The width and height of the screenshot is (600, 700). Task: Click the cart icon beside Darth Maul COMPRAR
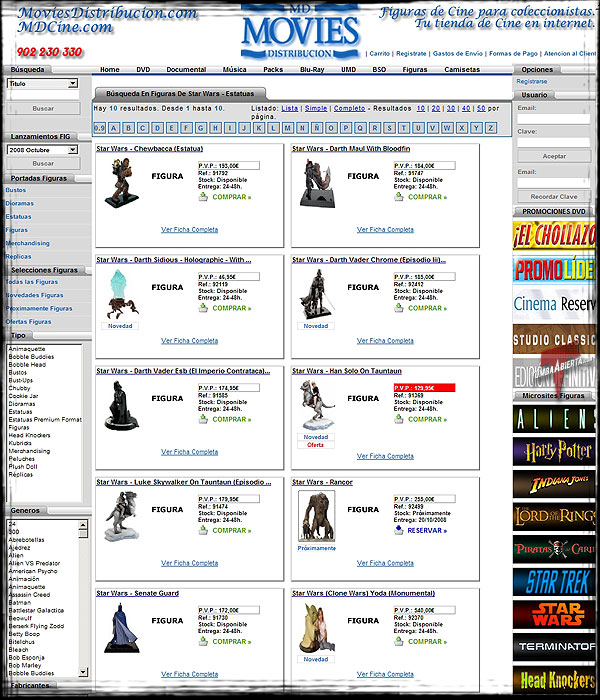coord(399,197)
